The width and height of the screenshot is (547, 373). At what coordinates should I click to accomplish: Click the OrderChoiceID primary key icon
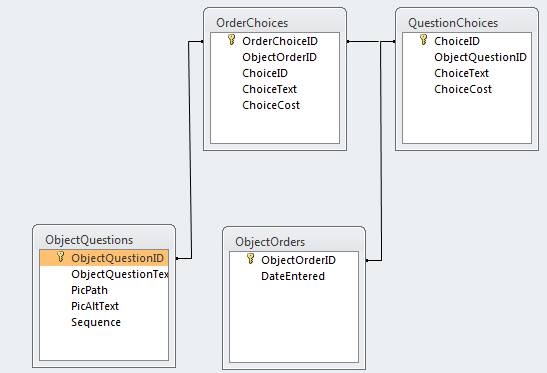point(231,40)
